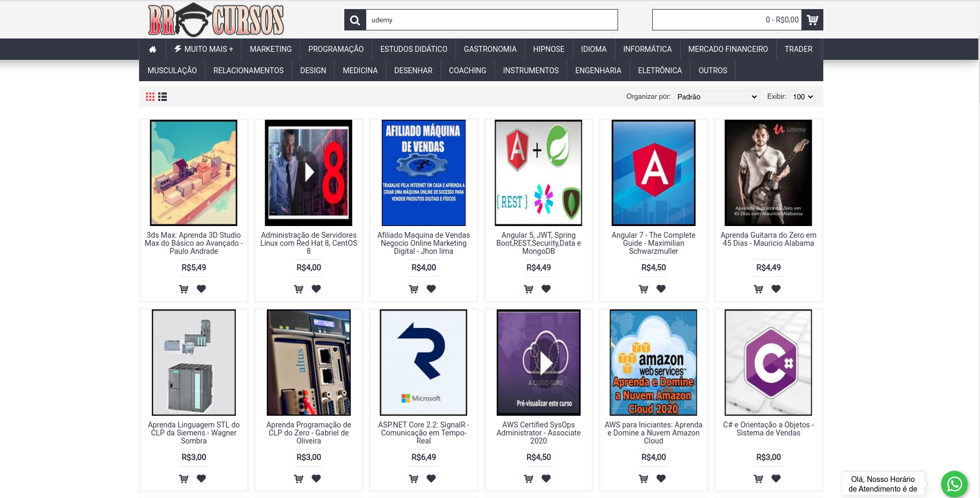Open the ELETRÔNICA category
Screen dimensions: 980x498
[x=660, y=71]
